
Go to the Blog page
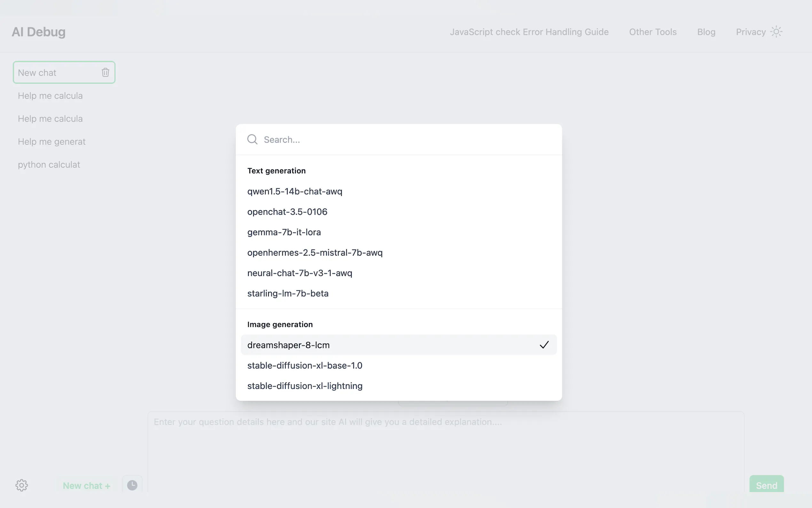pyautogui.click(x=706, y=32)
